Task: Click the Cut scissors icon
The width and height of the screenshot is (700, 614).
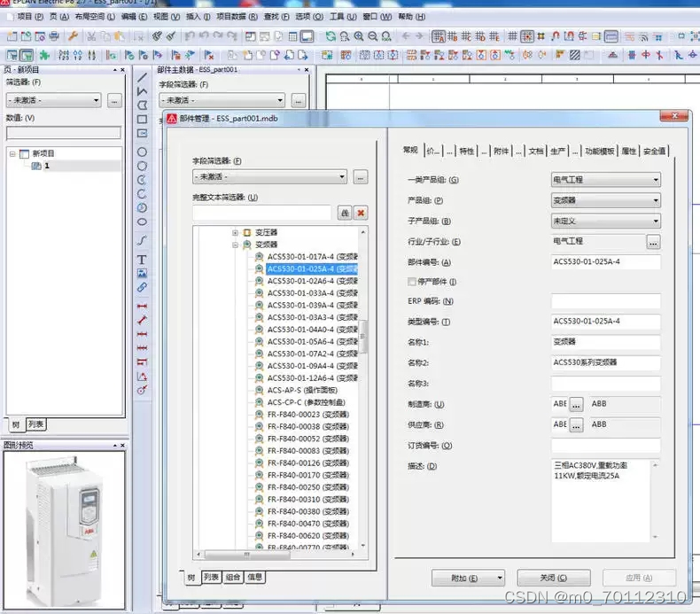Action: coord(91,36)
